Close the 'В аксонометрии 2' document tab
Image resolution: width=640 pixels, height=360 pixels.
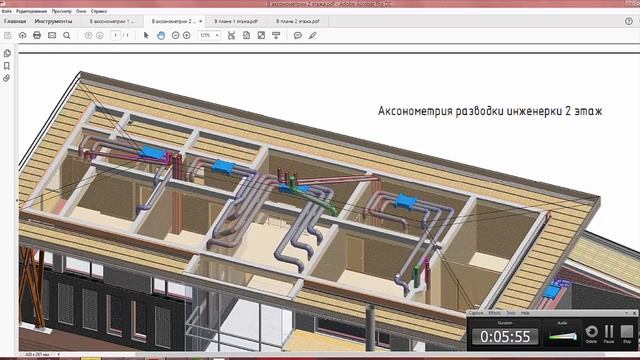click(x=200, y=21)
